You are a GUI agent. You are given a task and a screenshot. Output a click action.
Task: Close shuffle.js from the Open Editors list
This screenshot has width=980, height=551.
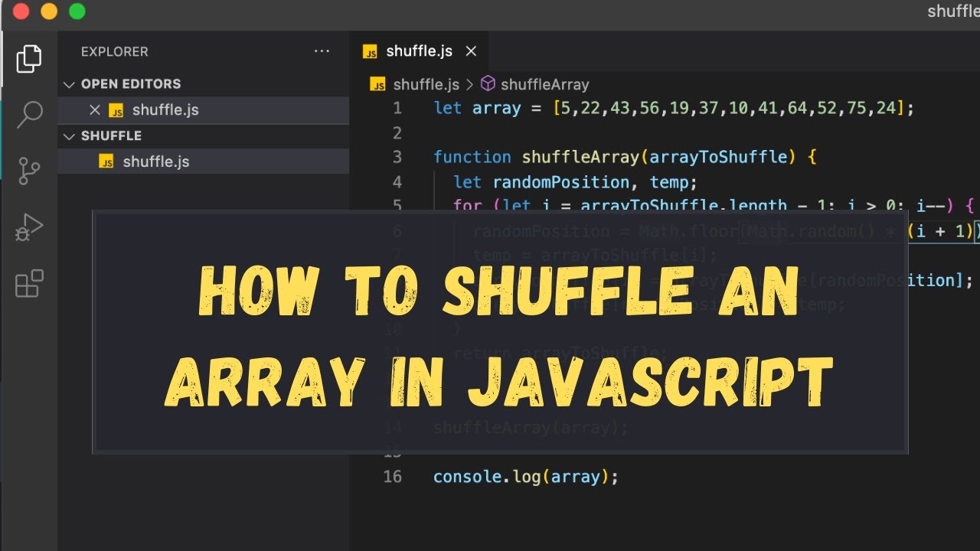click(x=94, y=110)
